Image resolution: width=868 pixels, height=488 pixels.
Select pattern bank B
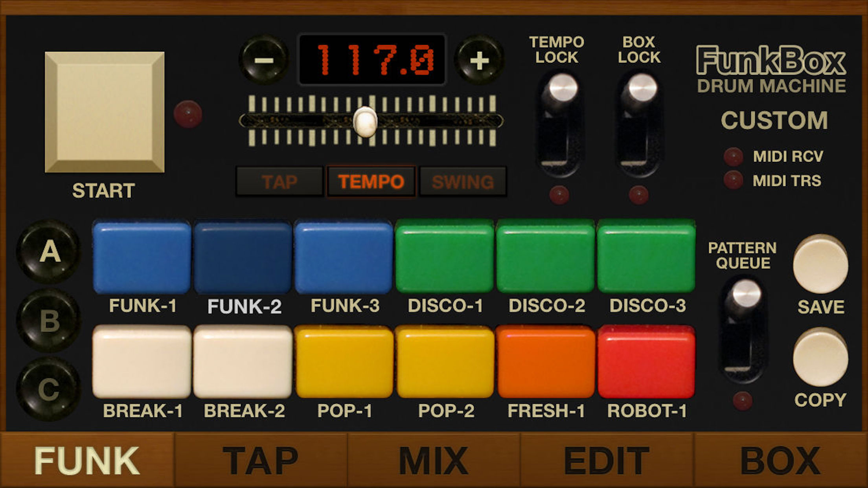[50, 321]
